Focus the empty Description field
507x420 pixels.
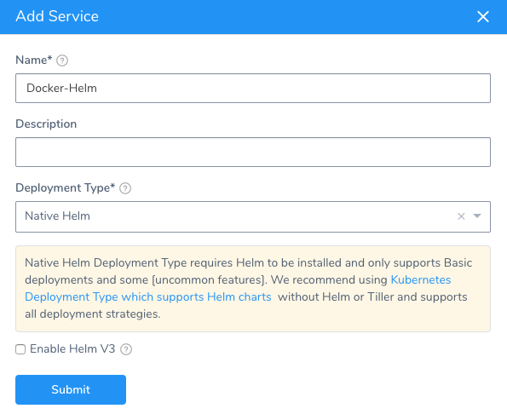(253, 152)
